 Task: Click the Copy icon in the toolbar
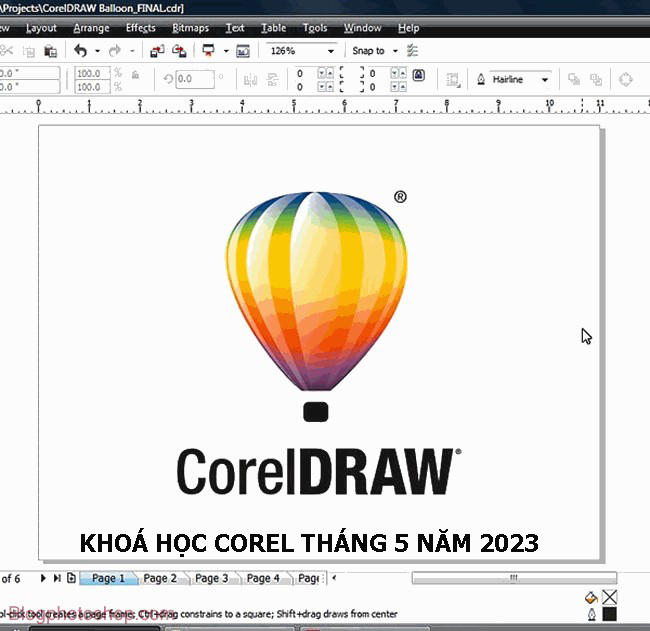pos(29,51)
